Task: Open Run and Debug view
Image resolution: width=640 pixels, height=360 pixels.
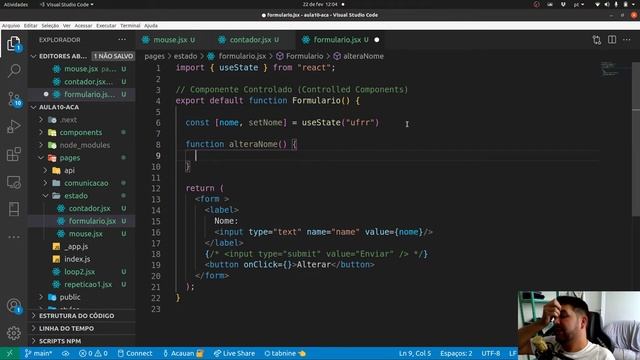Action: pyautogui.click(x=13, y=127)
